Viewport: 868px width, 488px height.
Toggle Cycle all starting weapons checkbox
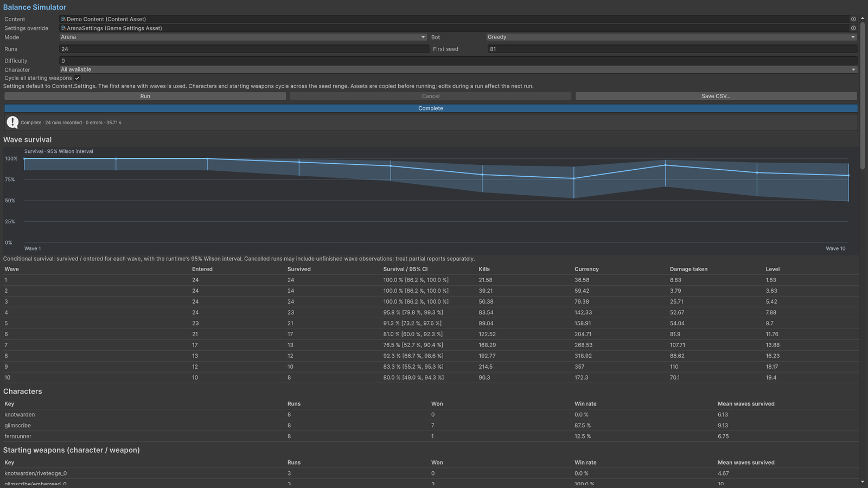pos(78,78)
